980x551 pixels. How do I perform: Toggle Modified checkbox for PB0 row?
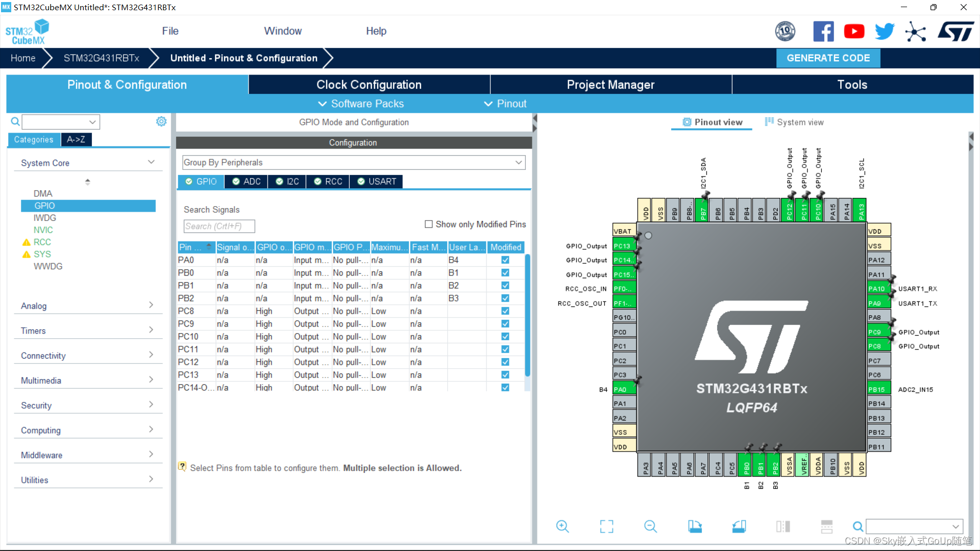point(505,272)
